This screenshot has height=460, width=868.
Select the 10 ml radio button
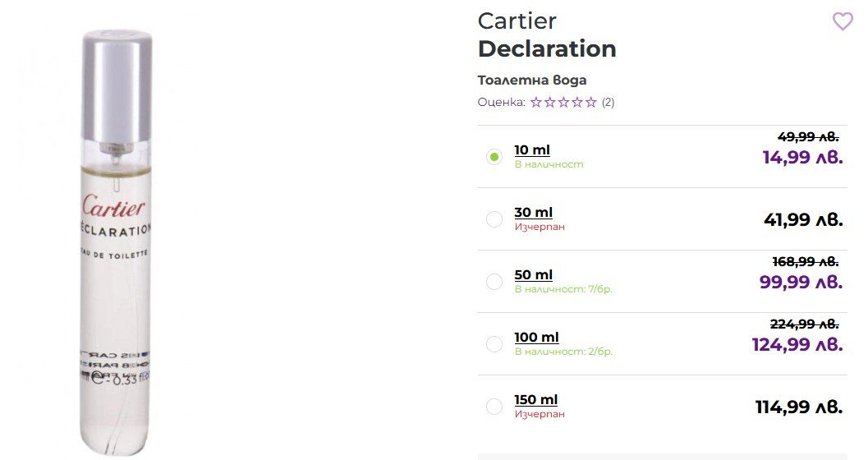[x=494, y=157]
